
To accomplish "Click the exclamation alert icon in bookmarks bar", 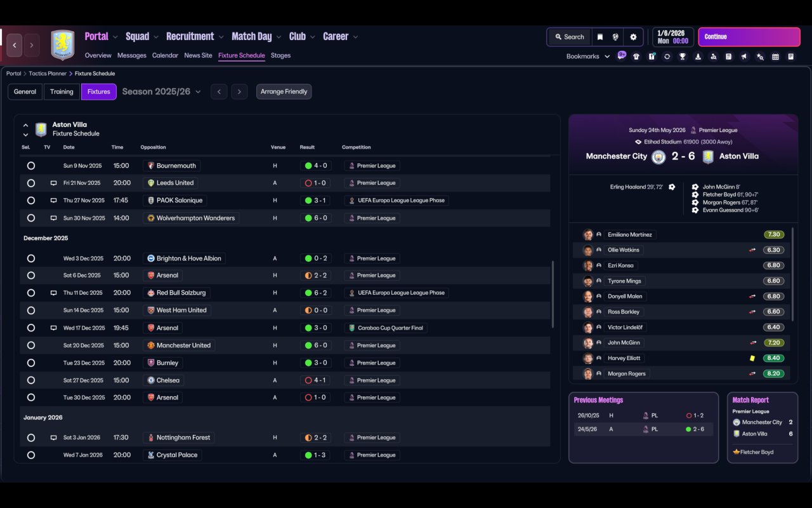I will click(x=652, y=57).
